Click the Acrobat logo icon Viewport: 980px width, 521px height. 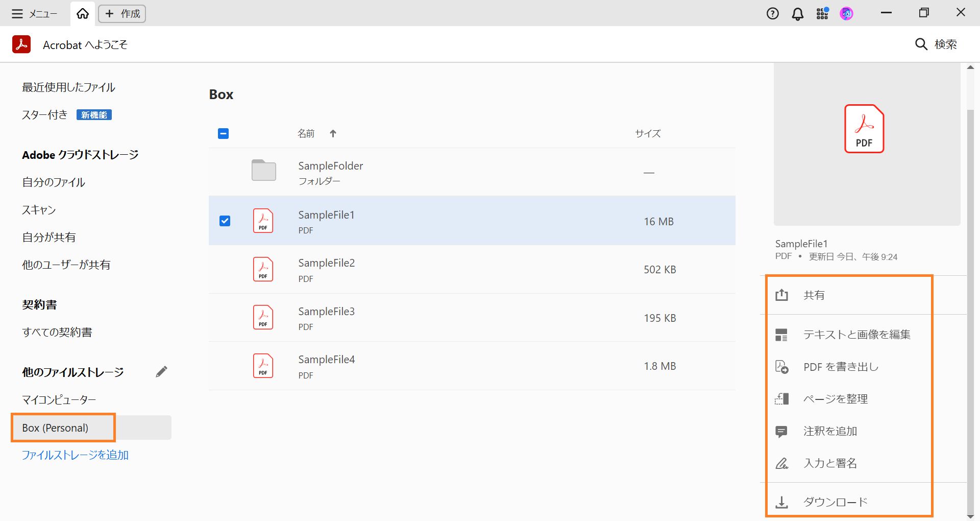point(21,44)
